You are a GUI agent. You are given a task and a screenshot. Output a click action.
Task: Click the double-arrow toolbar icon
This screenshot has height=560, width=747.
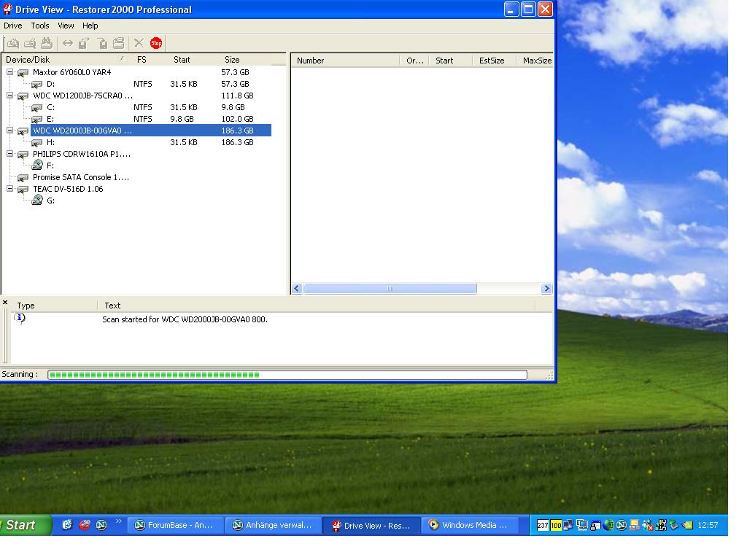pyautogui.click(x=68, y=43)
